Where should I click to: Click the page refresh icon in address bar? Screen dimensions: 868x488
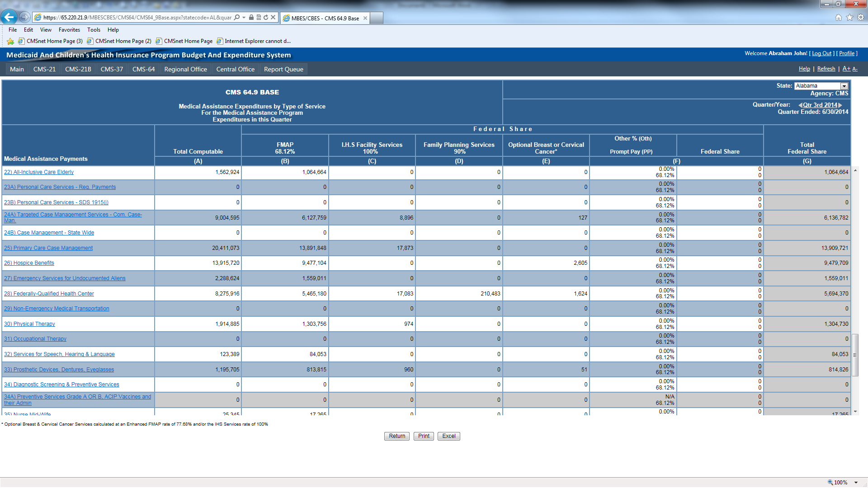click(266, 18)
